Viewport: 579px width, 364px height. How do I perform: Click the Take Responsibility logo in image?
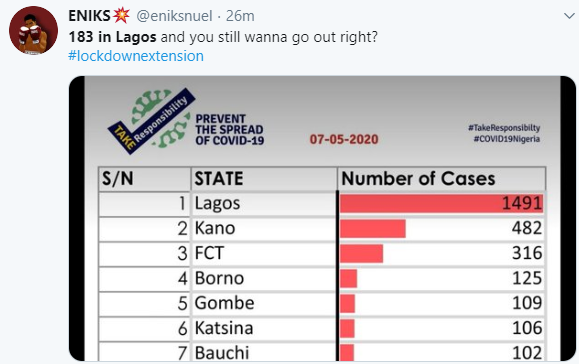coord(151,120)
